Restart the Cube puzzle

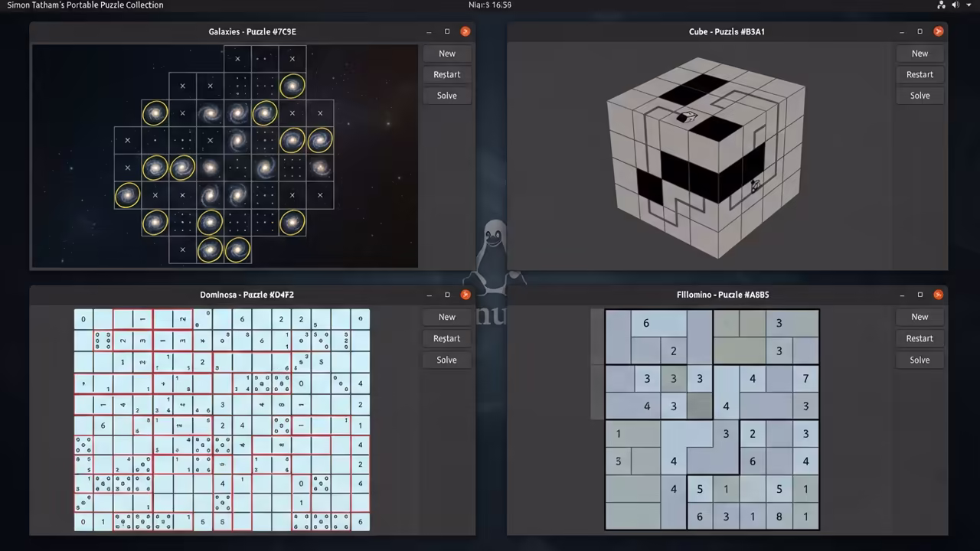click(x=920, y=74)
